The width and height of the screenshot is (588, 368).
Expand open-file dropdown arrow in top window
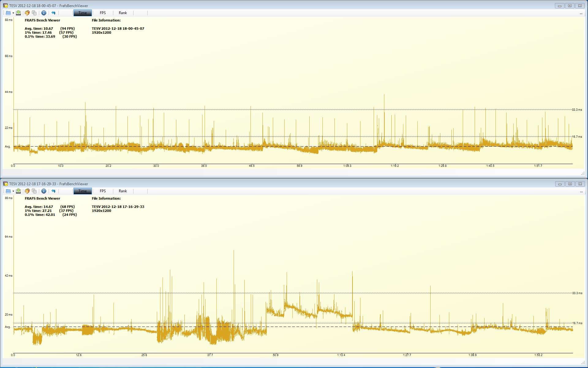tap(13, 13)
